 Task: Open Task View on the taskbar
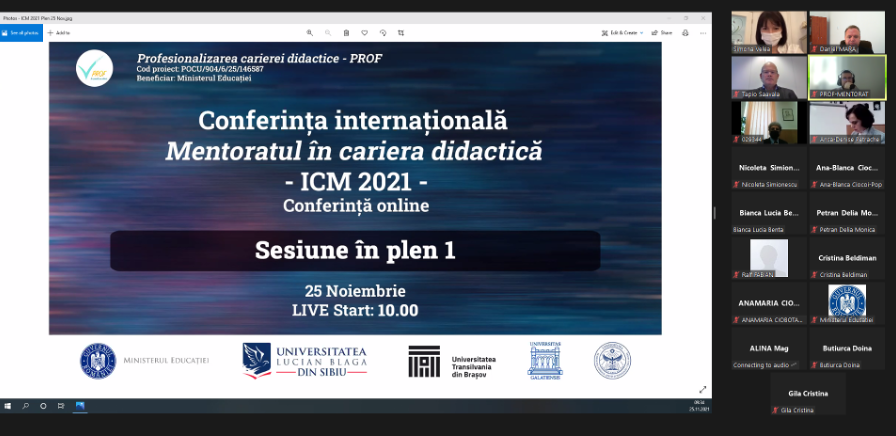[x=61, y=406]
